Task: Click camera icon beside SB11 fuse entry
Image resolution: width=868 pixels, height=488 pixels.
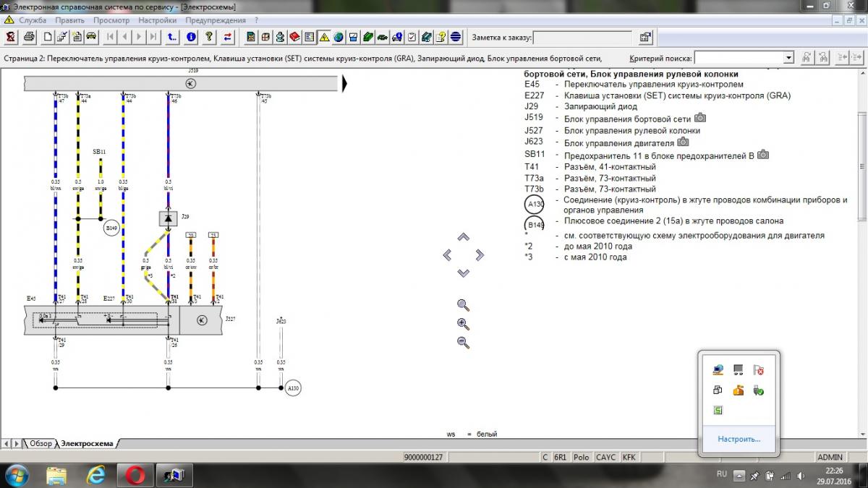Action: (762, 155)
